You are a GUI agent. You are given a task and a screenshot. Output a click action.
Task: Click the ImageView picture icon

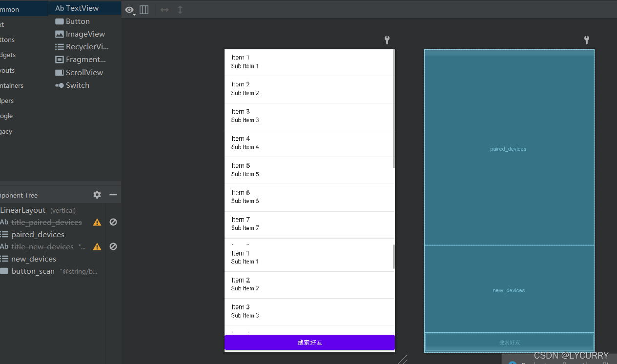pyautogui.click(x=60, y=34)
